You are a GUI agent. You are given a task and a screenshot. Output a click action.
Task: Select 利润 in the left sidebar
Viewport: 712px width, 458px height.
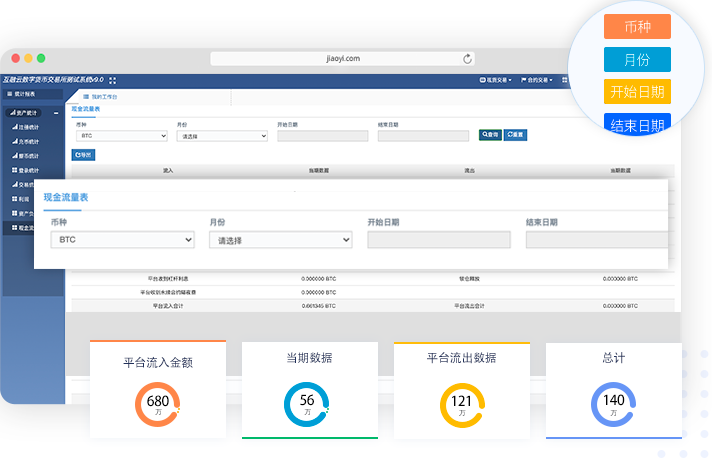click(x=23, y=199)
